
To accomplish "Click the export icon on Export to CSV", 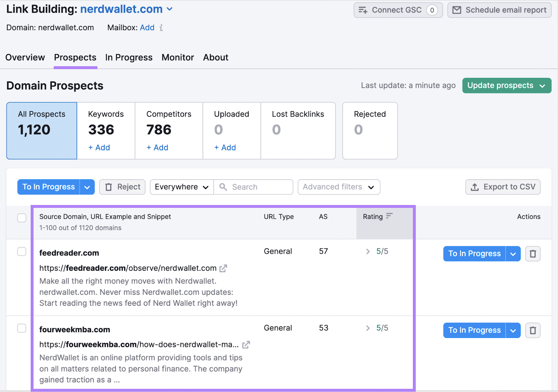I will pyautogui.click(x=475, y=187).
